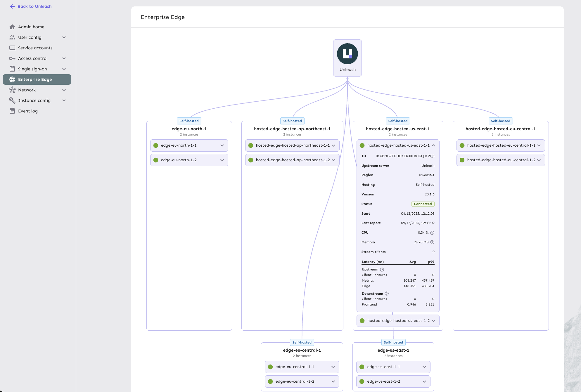Click the Admin home icon in the sidebar
The height and width of the screenshot is (392, 581).
click(12, 27)
